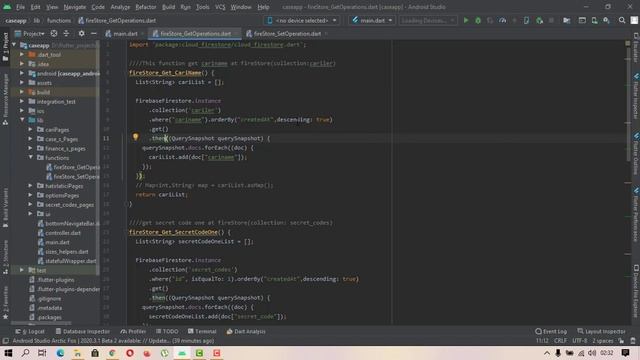Viewport: 640px width, 360px height.
Task: Open the Profiler tool window
Action: coord(133,331)
